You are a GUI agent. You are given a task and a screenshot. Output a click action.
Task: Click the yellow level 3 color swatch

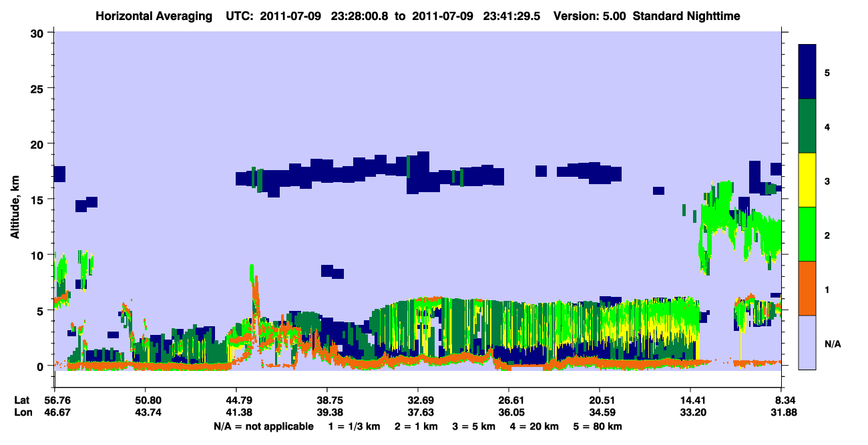click(807, 179)
